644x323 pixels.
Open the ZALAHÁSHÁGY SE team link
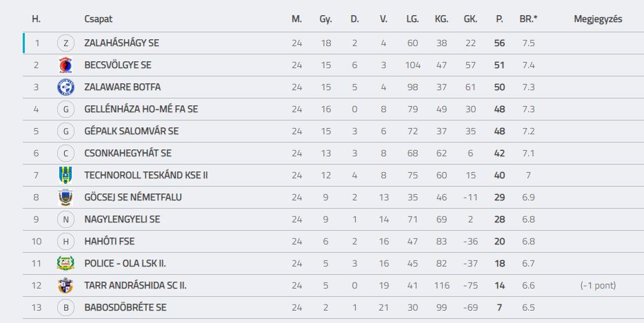(121, 43)
